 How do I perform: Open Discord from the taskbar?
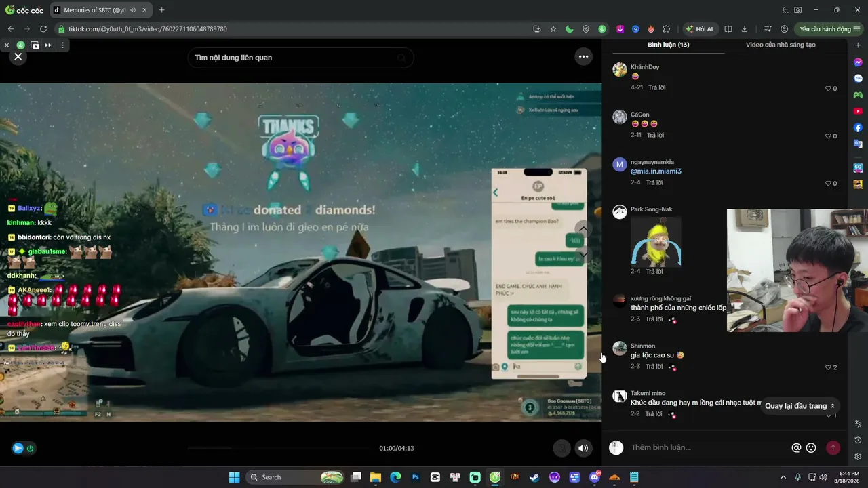595,477
